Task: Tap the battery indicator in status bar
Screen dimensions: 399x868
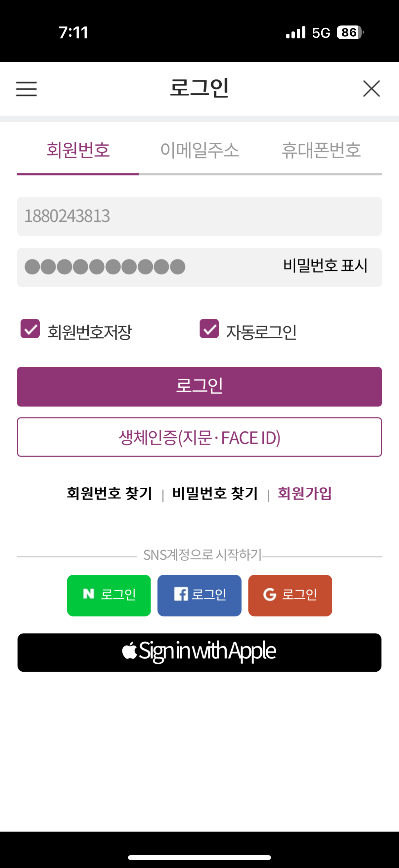Action: point(350,33)
